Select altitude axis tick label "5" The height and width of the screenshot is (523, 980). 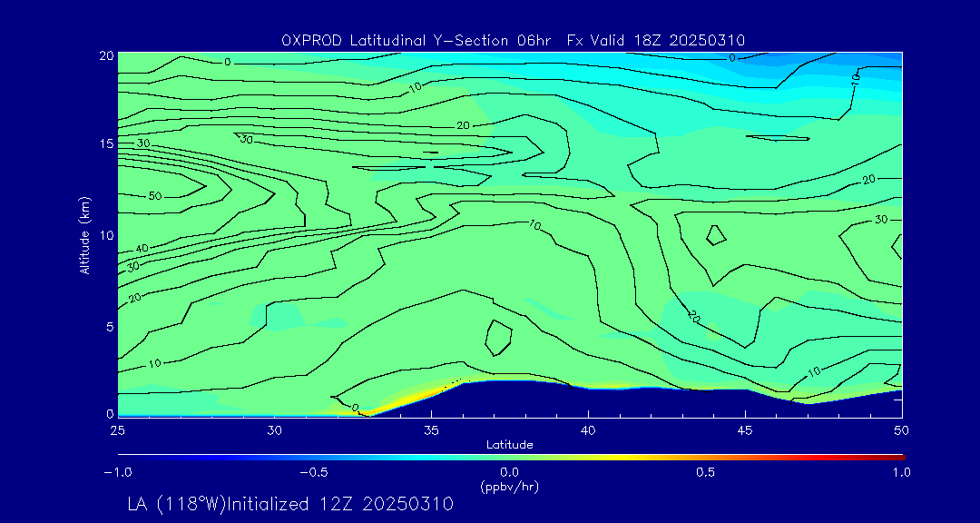tap(110, 327)
